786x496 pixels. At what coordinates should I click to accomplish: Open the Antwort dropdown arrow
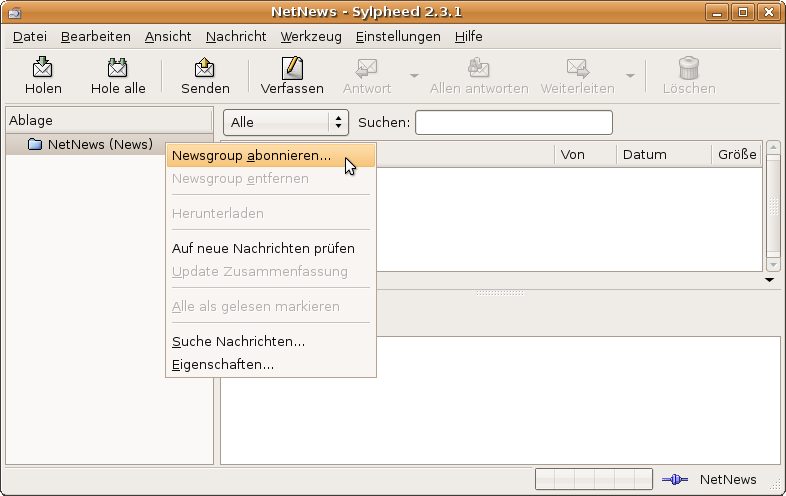(x=414, y=76)
